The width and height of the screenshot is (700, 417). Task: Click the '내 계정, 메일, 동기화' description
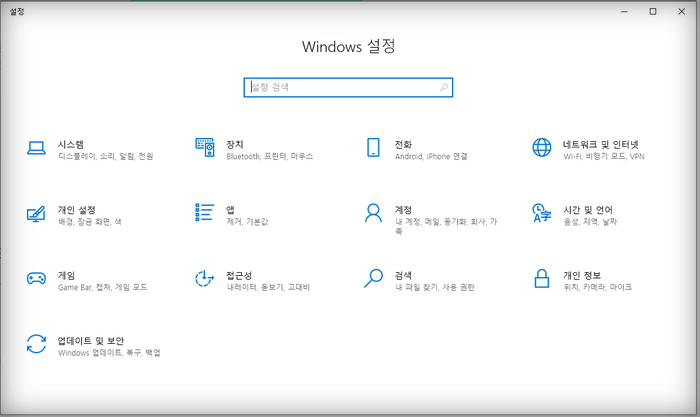446,226
